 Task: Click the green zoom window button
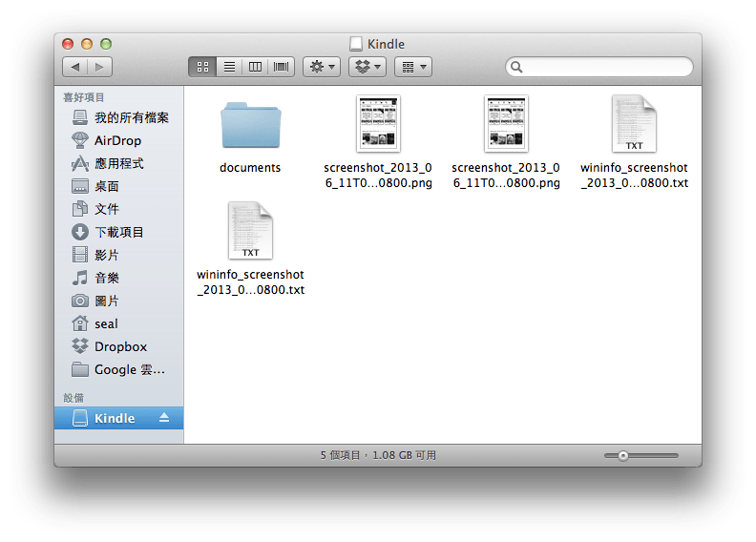click(106, 44)
